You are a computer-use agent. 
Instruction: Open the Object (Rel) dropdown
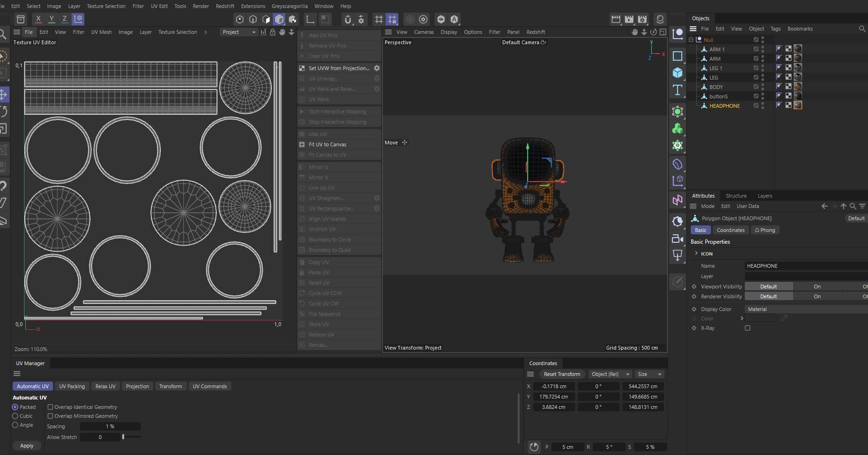click(x=610, y=374)
